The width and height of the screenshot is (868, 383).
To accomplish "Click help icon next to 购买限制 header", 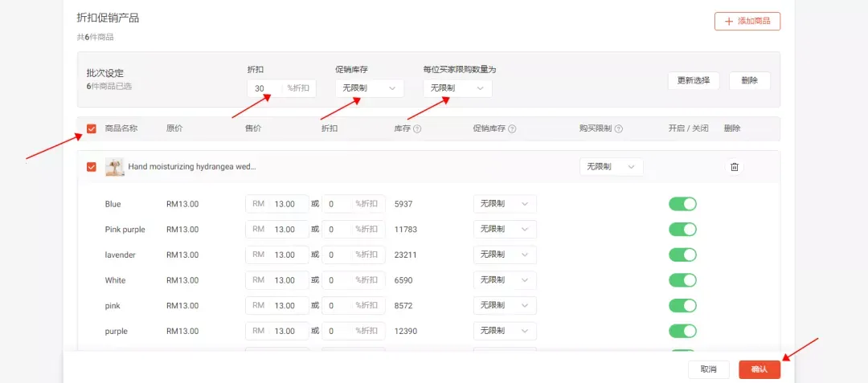I will coord(619,128).
